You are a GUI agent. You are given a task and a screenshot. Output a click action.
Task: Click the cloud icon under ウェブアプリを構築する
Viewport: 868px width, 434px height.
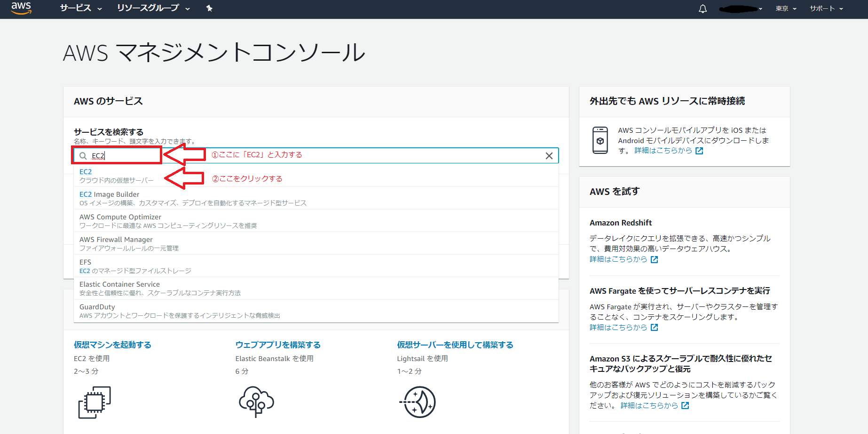tap(256, 402)
